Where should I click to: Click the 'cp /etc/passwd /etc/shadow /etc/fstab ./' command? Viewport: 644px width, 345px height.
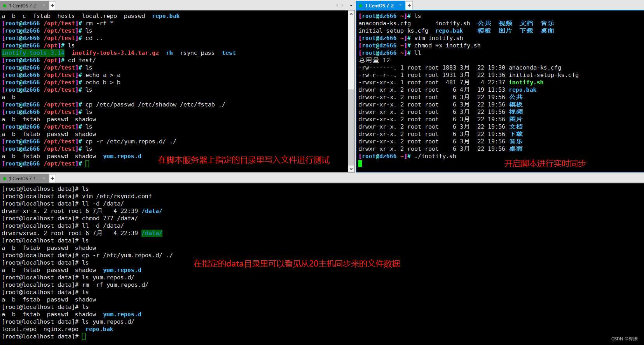click(x=155, y=105)
